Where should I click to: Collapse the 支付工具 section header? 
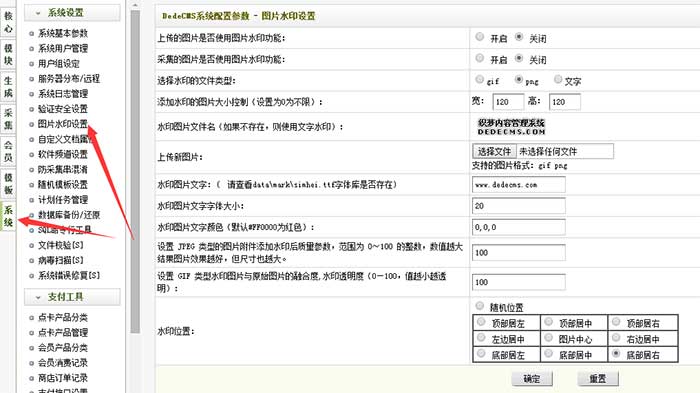[72, 297]
